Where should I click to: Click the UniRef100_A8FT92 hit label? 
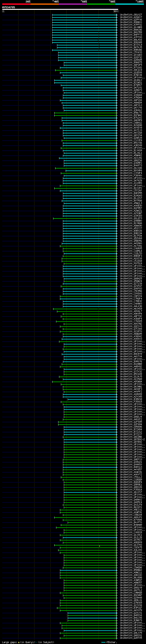click(x=131, y=316)
